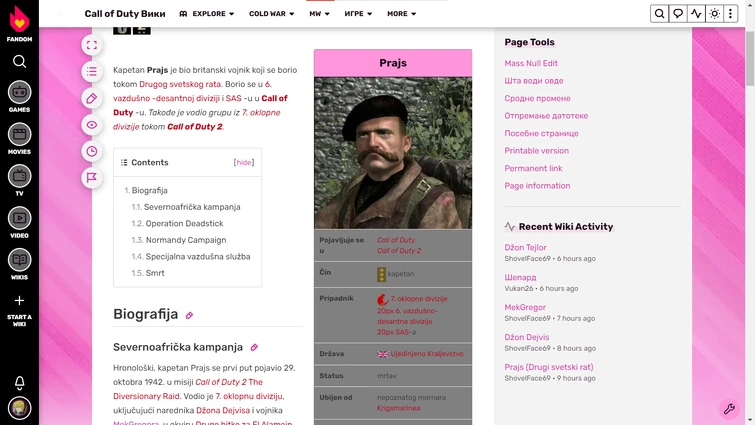Open the Permanent link

[533, 168]
